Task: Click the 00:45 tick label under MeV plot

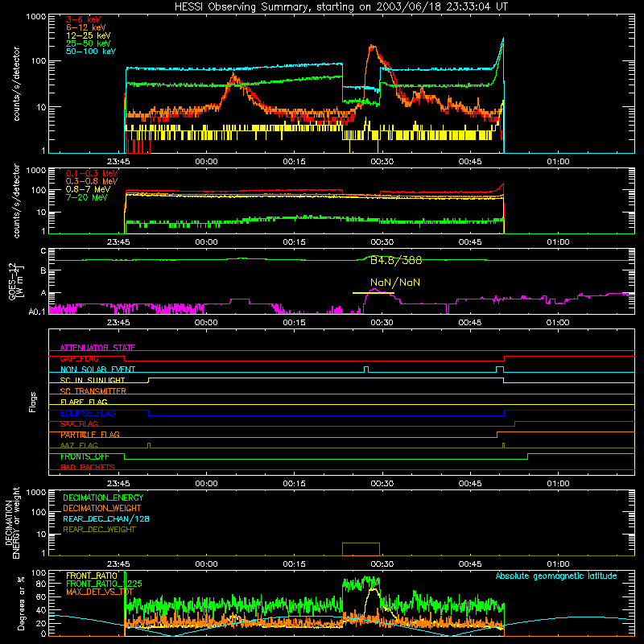Action: click(x=470, y=242)
